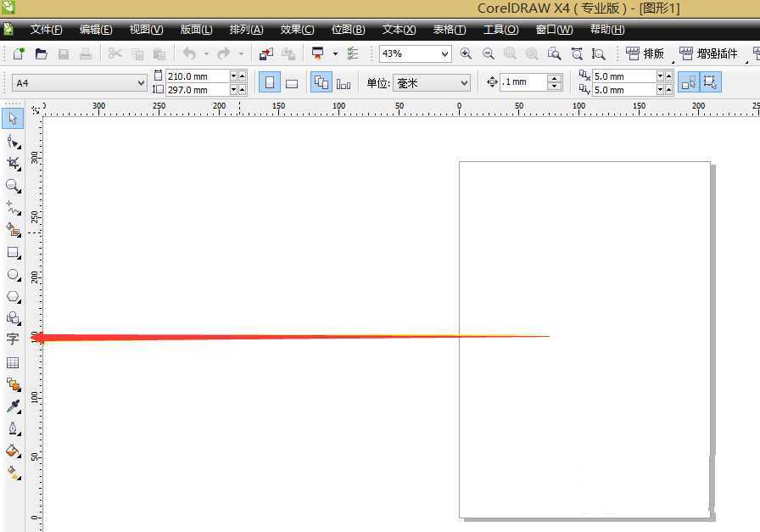This screenshot has height=532, width=760.
Task: Switch page orientation to landscape
Action: tap(291, 83)
